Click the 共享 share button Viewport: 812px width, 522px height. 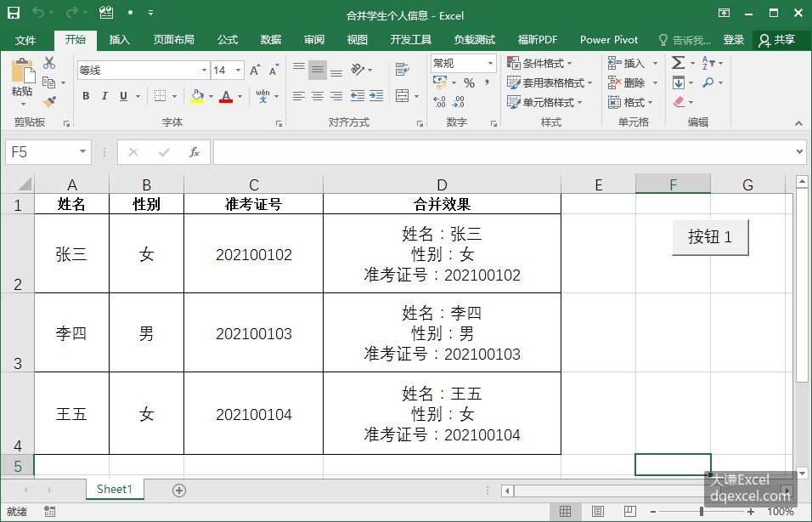[777, 40]
